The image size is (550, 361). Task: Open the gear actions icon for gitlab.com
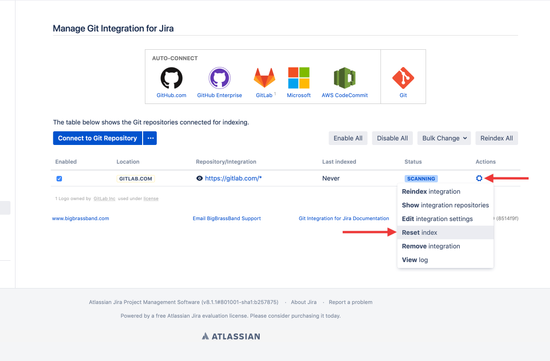tap(479, 178)
